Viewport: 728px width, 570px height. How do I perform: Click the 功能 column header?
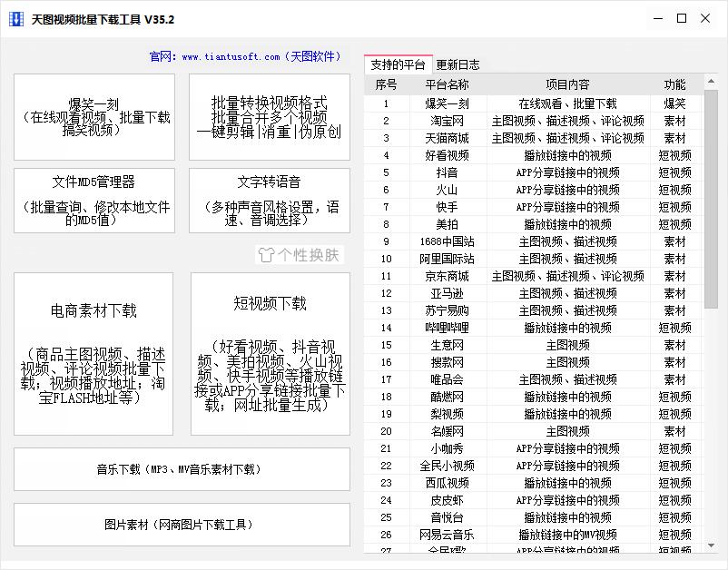pyautogui.click(x=674, y=84)
